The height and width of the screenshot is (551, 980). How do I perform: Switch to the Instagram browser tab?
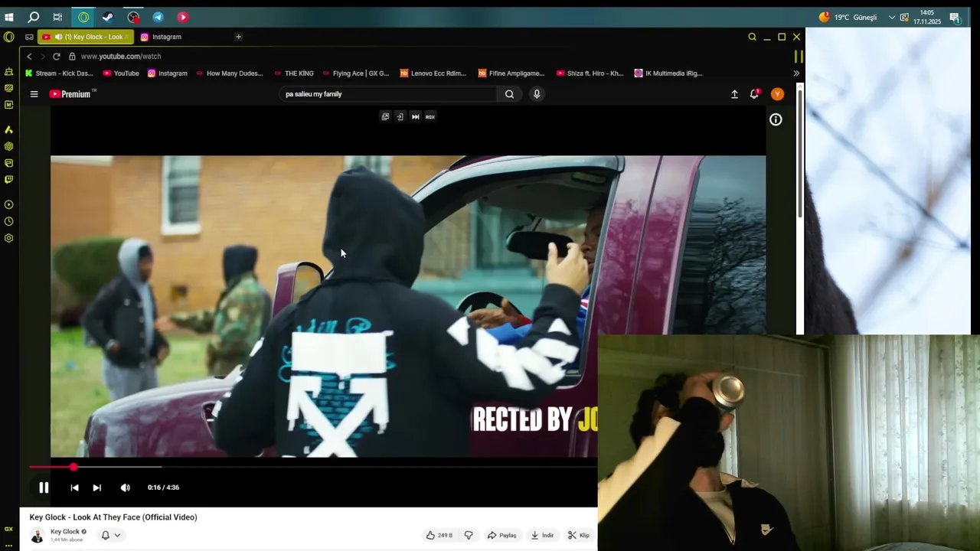tap(161, 37)
